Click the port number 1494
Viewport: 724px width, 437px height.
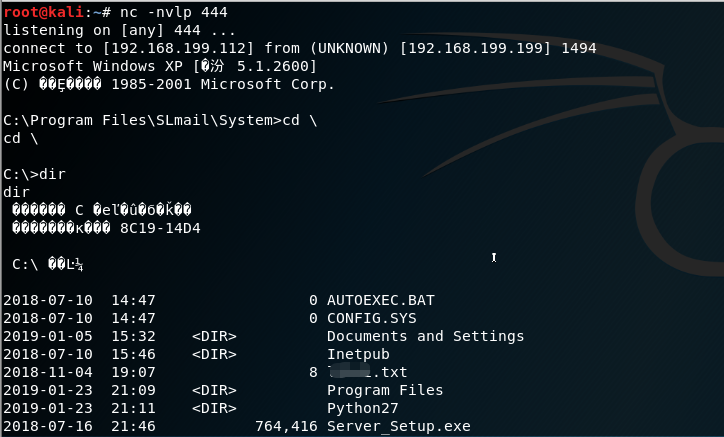(579, 49)
